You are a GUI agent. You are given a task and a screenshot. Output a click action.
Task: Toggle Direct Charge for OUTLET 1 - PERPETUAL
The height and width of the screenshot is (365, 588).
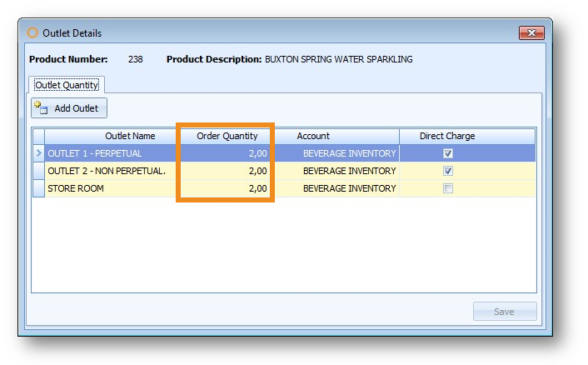(x=448, y=153)
